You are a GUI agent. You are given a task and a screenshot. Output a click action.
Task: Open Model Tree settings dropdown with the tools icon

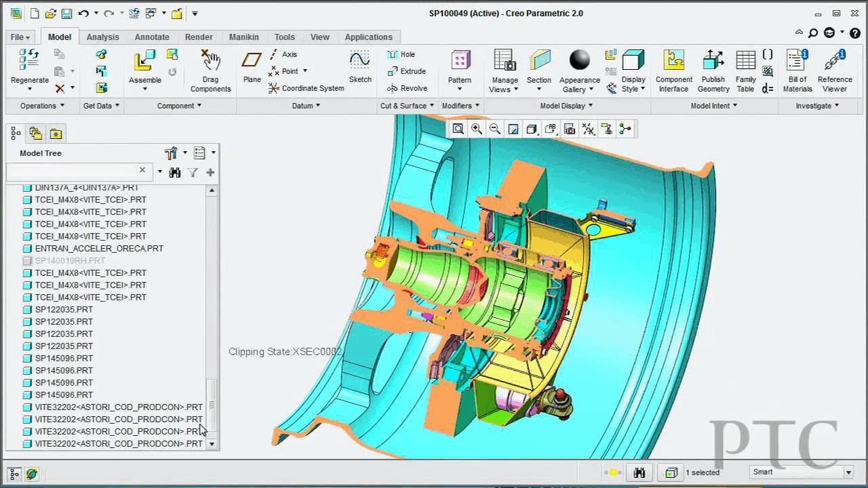[x=176, y=153]
